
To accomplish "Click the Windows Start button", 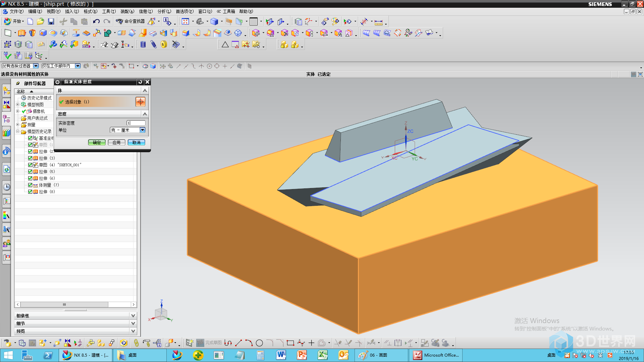I will pyautogui.click(x=8, y=355).
